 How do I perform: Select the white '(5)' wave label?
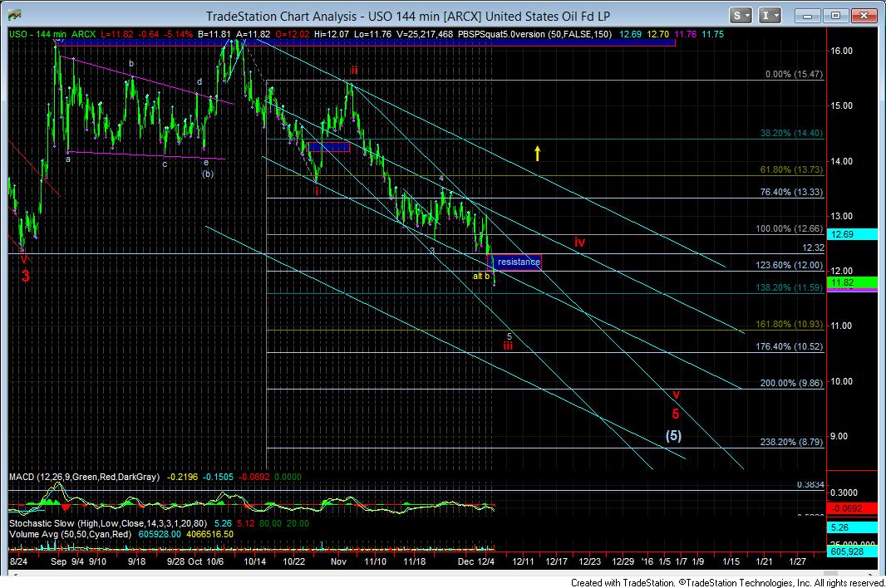tap(673, 435)
